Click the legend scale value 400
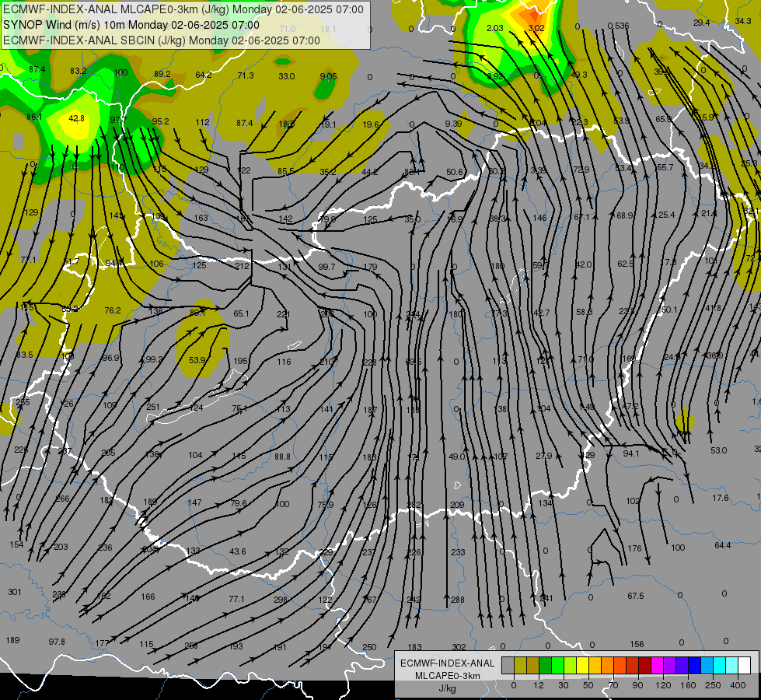Image resolution: width=761 pixels, height=700 pixels. tap(738, 685)
